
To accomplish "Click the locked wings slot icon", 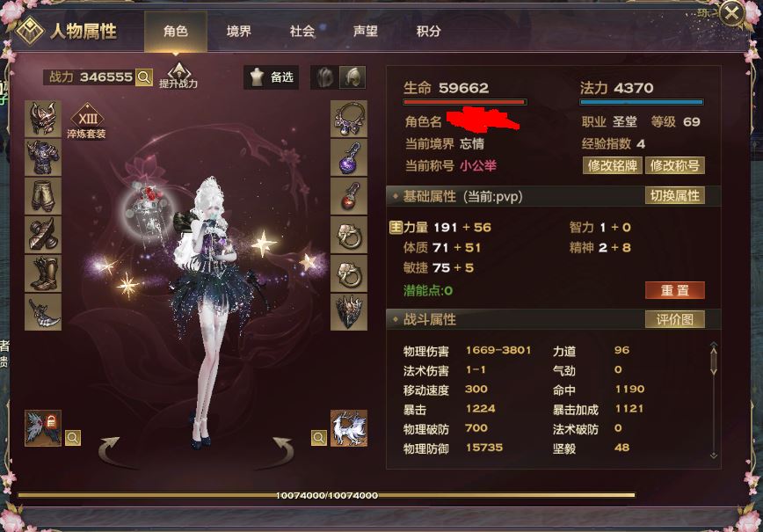I will point(43,428).
